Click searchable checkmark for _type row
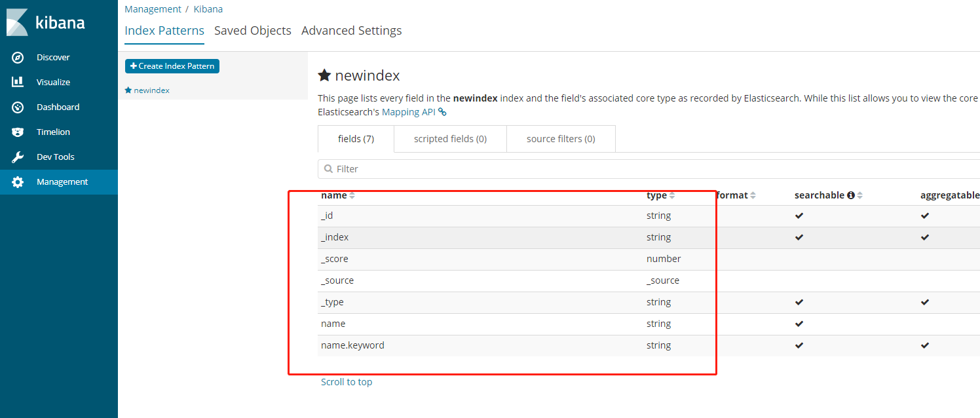The image size is (980, 418). (799, 302)
